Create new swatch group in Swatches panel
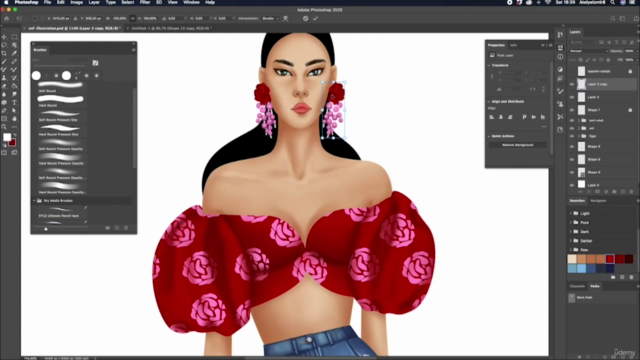Viewport: 640px width, 360px height. tap(613, 277)
